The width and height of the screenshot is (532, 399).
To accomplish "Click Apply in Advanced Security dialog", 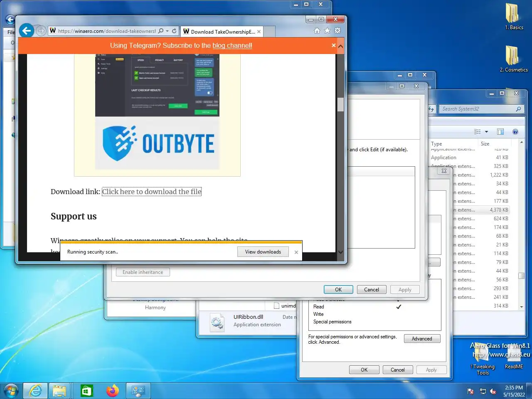I will pyautogui.click(x=405, y=290).
